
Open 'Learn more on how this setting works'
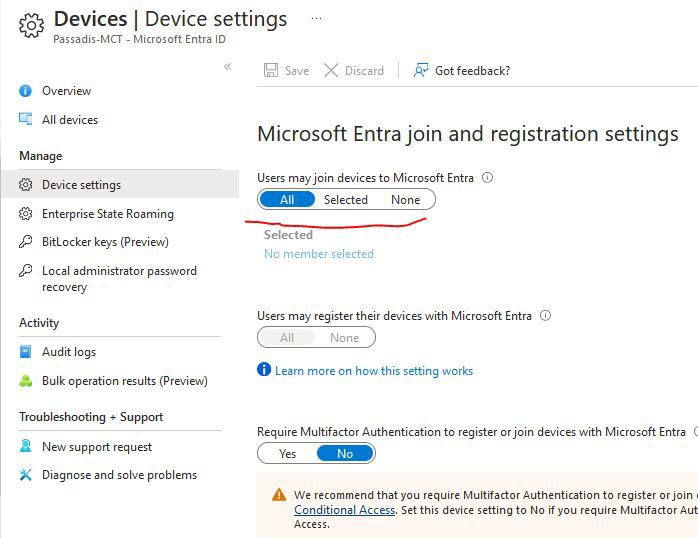(x=373, y=371)
